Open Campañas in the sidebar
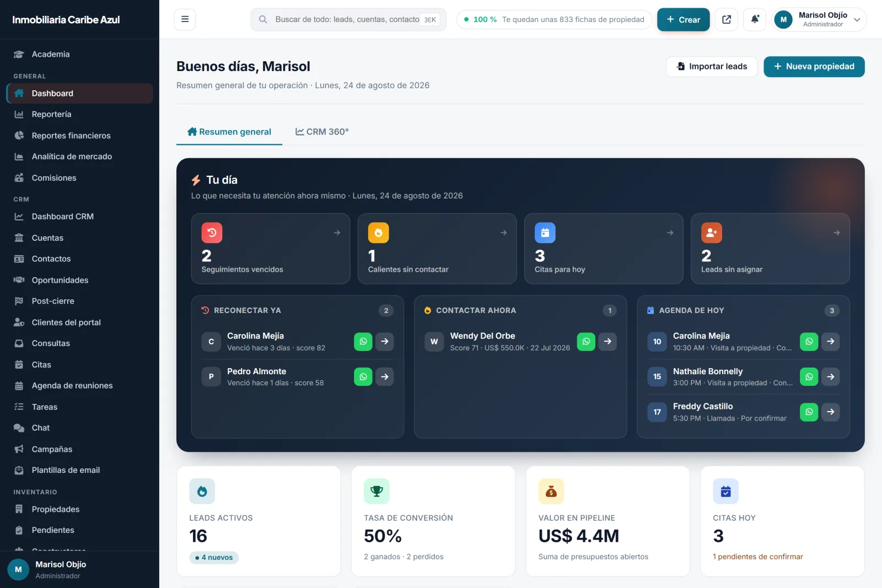Viewport: 882px width, 588px height. [80, 449]
